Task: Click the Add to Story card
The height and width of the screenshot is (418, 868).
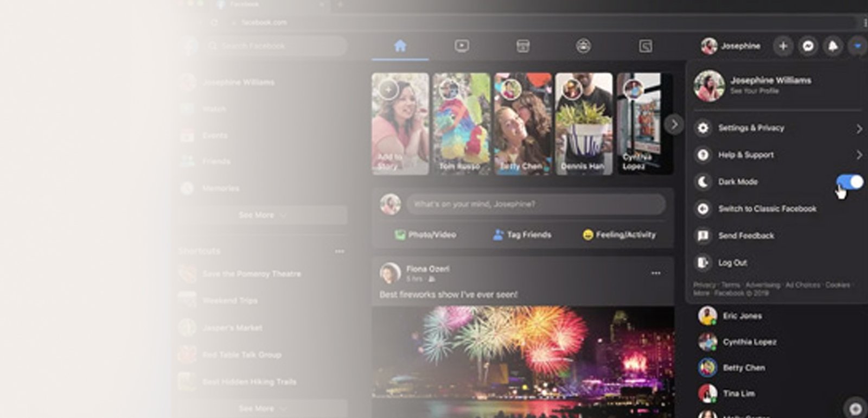Action: click(x=400, y=124)
